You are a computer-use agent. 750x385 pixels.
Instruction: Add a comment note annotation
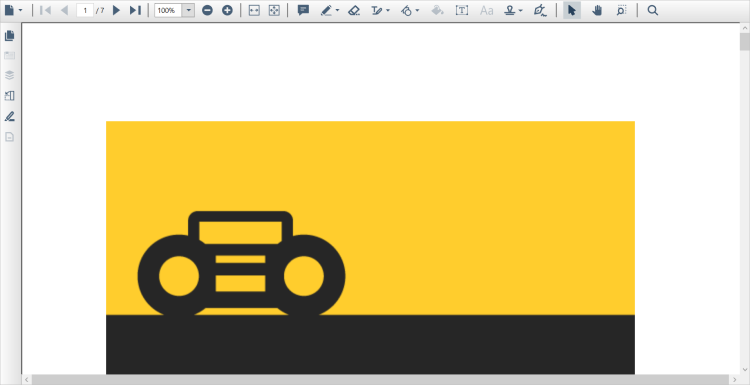303,10
